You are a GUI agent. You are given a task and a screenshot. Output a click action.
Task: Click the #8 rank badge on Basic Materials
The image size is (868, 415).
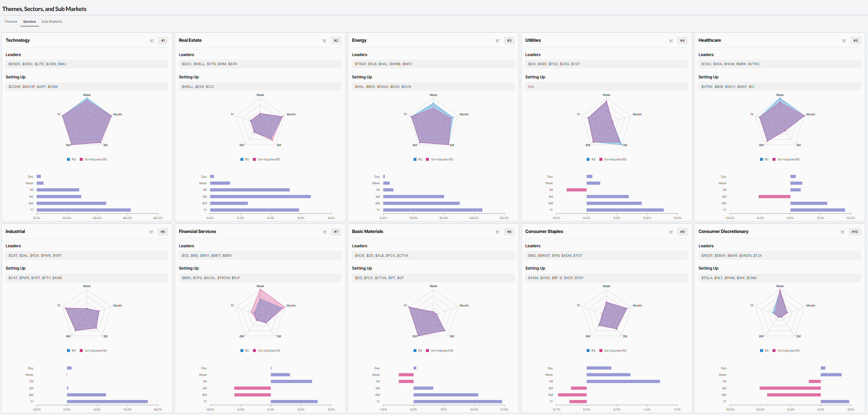tap(509, 232)
